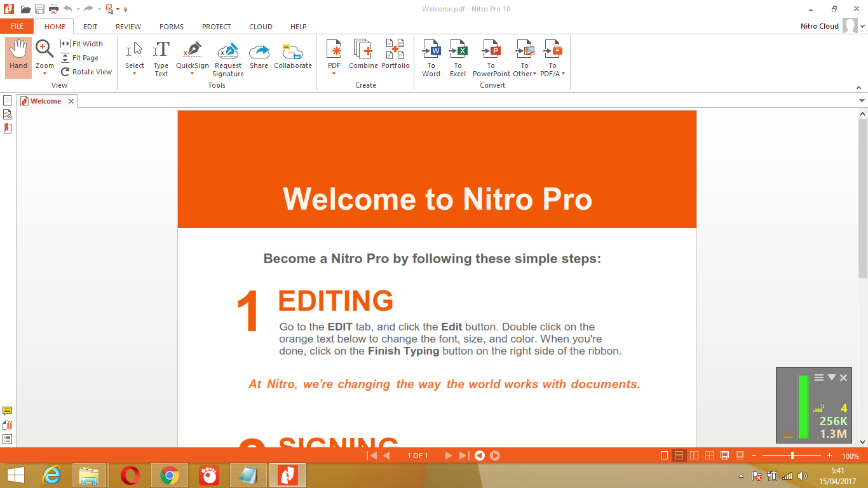The image size is (868, 488).
Task: Click the Save icon in quick access toolbar
Action: pos(39,9)
